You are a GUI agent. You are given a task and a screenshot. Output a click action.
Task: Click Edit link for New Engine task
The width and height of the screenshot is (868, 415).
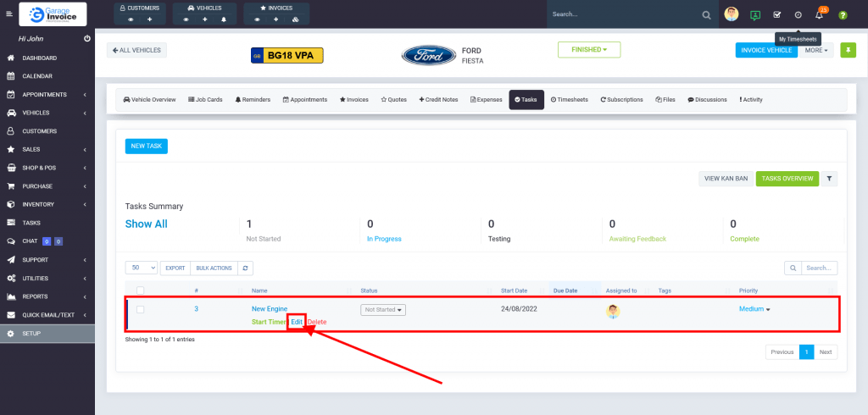pyautogui.click(x=297, y=322)
